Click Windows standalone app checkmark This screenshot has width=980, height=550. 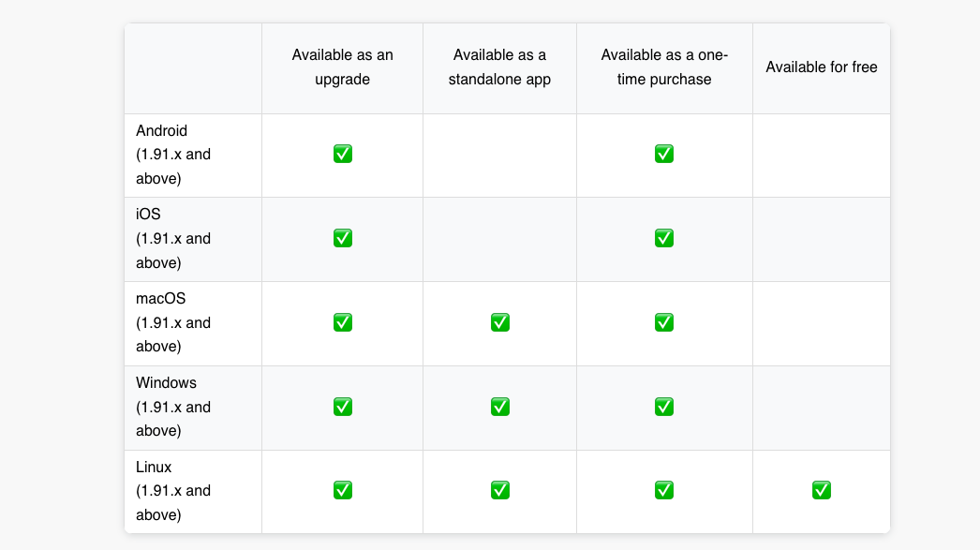(x=500, y=407)
